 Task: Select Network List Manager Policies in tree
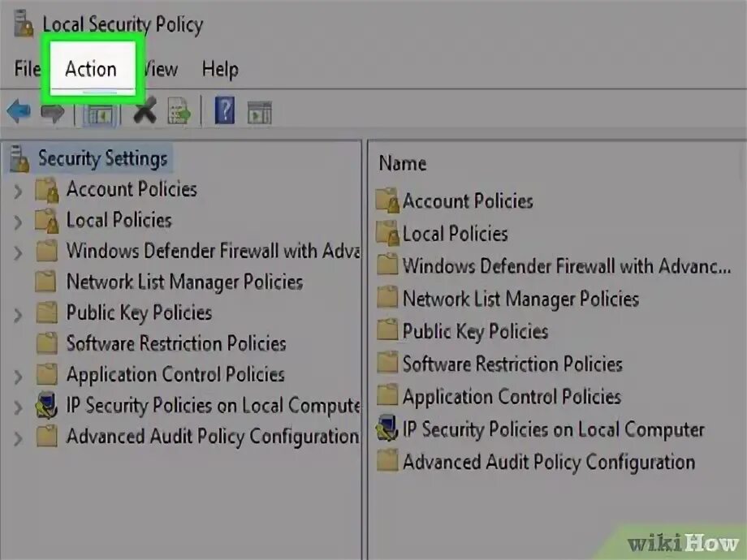pos(185,282)
